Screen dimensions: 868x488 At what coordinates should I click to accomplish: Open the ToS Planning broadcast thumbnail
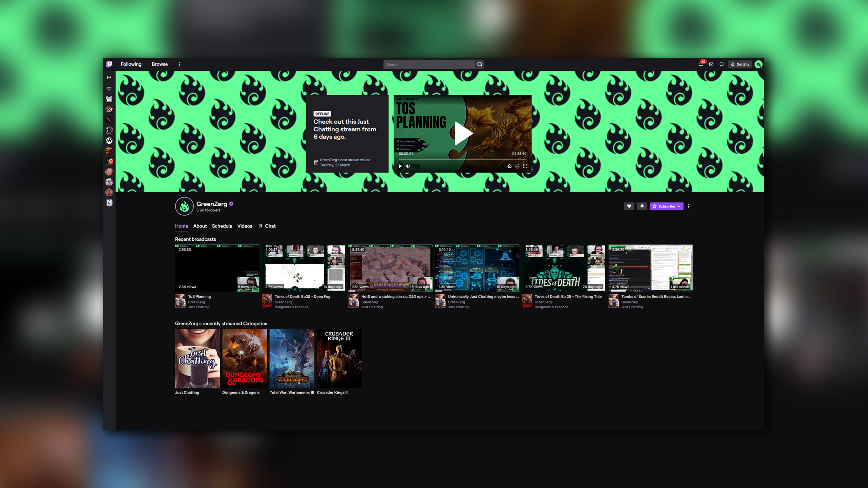[217, 268]
